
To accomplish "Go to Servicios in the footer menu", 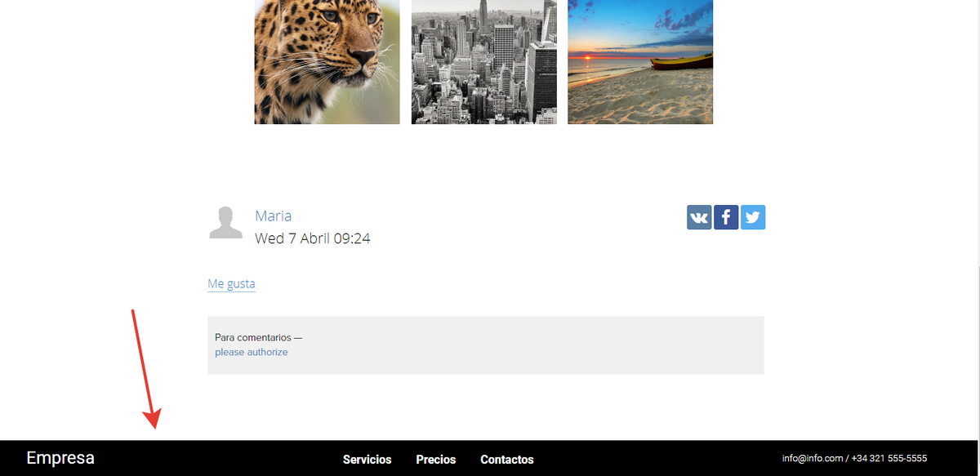I will tap(367, 460).
